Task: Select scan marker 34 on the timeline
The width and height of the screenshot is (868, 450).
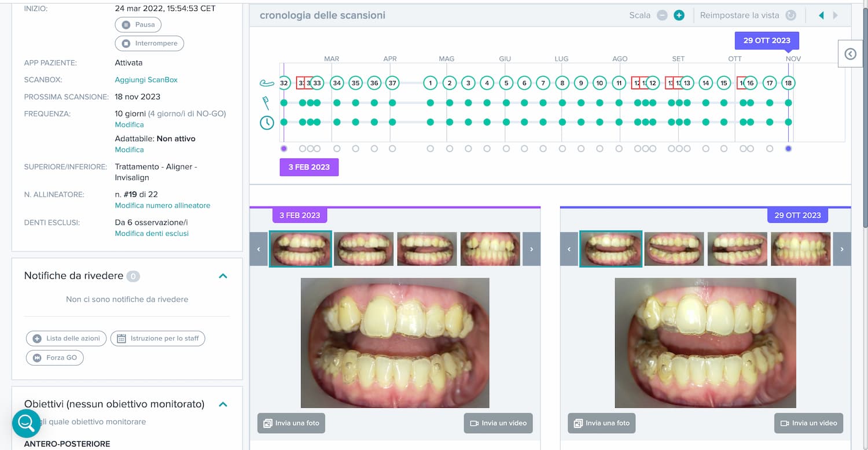Action: coord(337,83)
